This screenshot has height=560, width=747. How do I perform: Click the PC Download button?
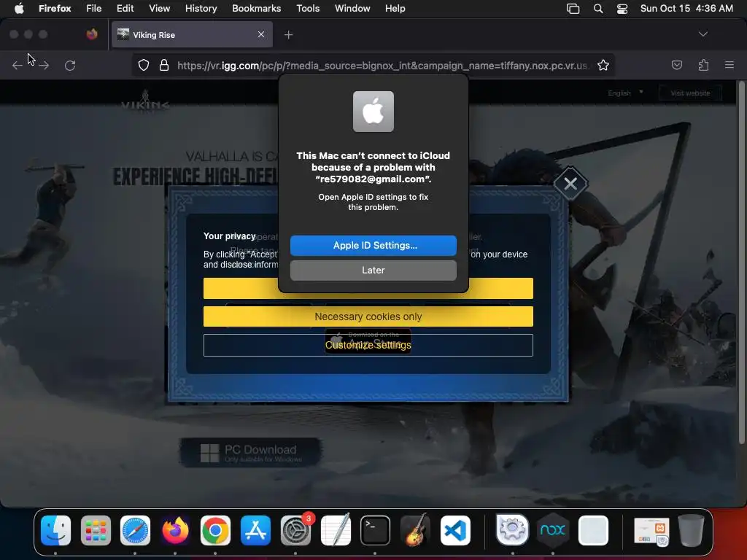pyautogui.click(x=249, y=452)
